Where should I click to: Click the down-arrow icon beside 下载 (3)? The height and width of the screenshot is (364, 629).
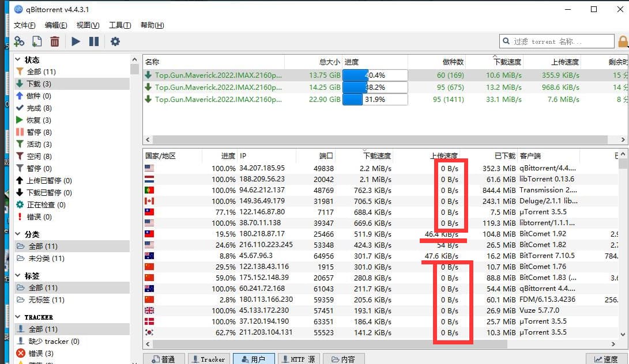pos(20,84)
